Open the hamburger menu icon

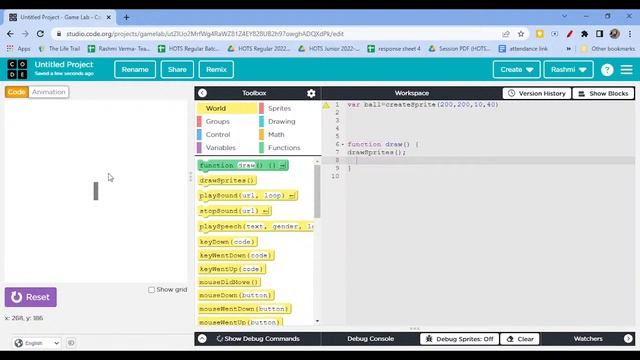click(627, 70)
